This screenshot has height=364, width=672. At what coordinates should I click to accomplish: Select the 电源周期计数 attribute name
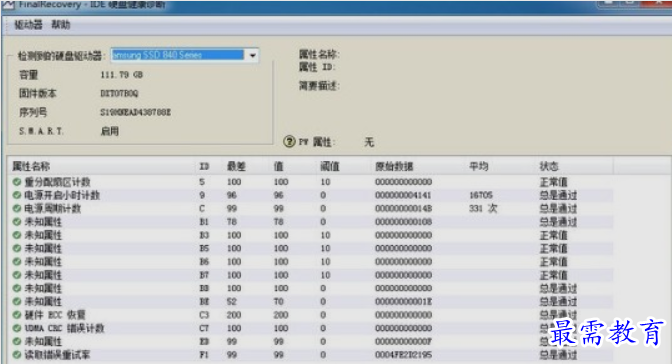(52, 208)
